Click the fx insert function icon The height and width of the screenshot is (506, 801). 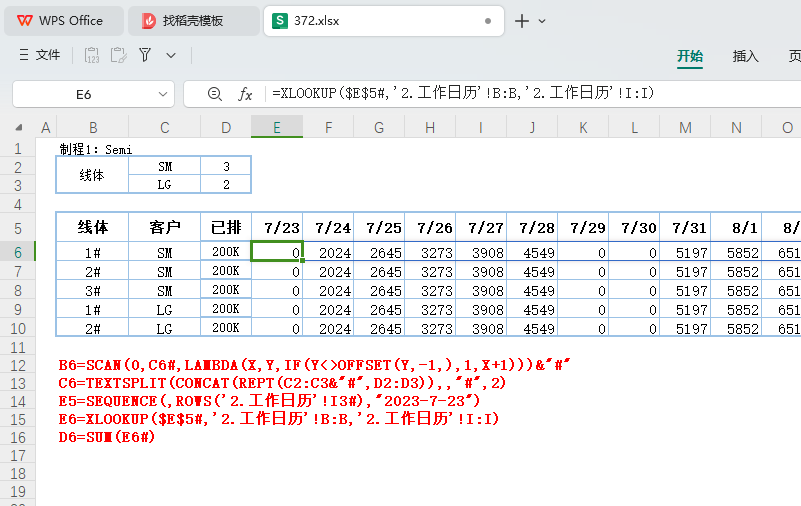[x=245, y=94]
